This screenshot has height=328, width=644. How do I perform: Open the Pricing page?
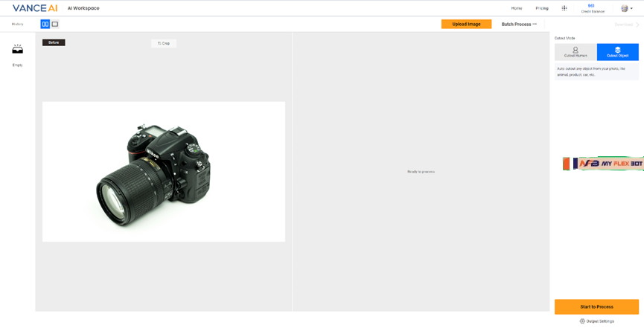pos(542,8)
